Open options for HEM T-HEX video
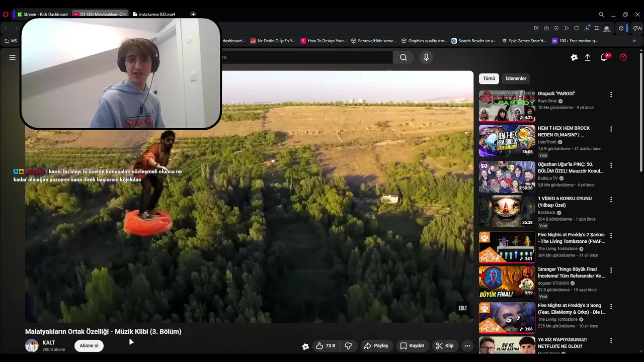644x362 pixels. tap(611, 129)
